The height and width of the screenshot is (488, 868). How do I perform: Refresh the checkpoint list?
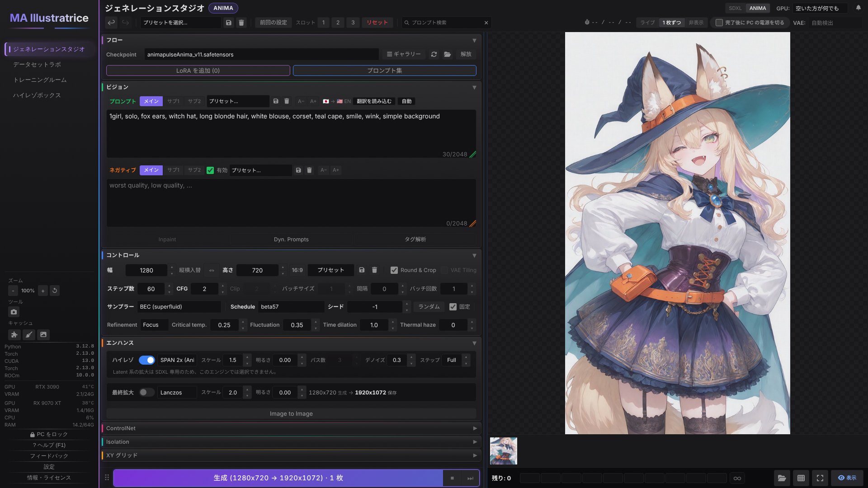coord(434,54)
